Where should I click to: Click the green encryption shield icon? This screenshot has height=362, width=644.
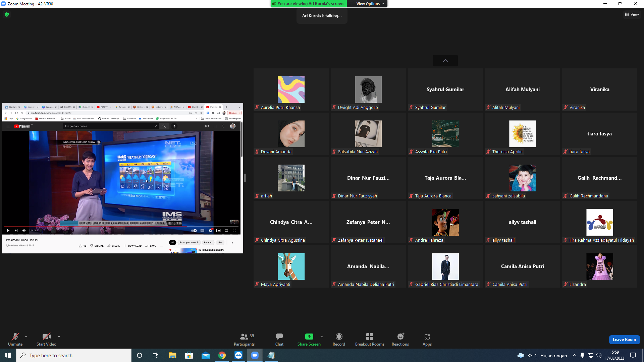(7, 14)
